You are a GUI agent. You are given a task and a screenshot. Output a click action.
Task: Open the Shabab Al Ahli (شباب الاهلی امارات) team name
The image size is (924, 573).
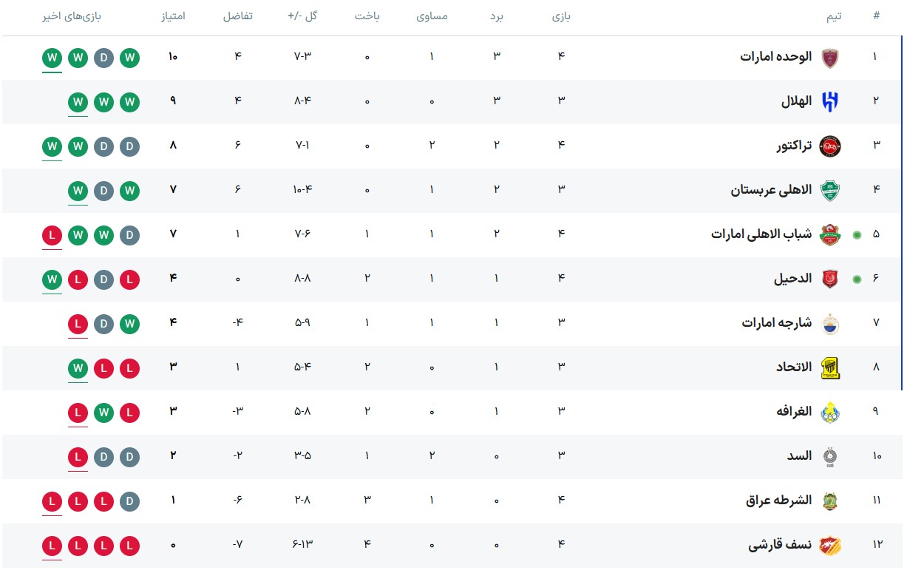tap(761, 234)
